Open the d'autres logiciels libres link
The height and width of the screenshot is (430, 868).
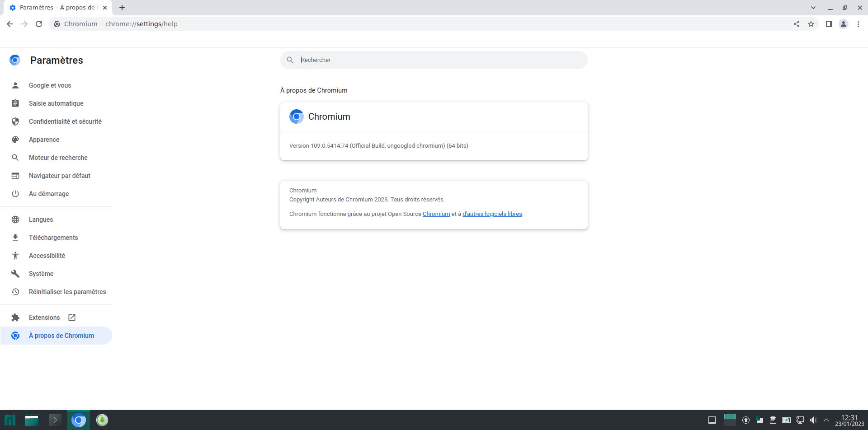492,214
